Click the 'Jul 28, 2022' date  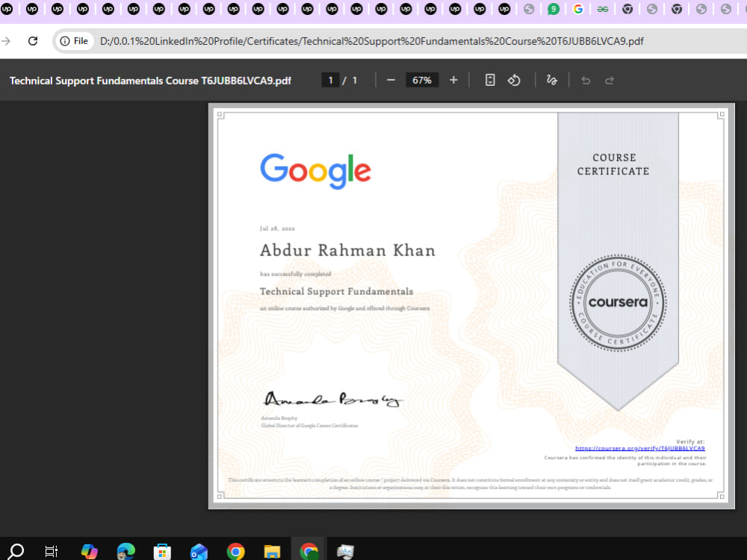pos(277,228)
